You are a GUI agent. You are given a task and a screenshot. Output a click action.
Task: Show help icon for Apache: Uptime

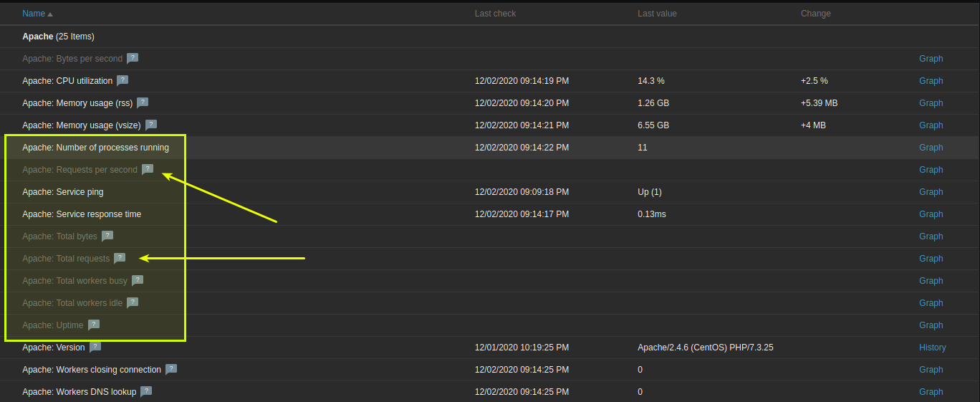coord(94,325)
